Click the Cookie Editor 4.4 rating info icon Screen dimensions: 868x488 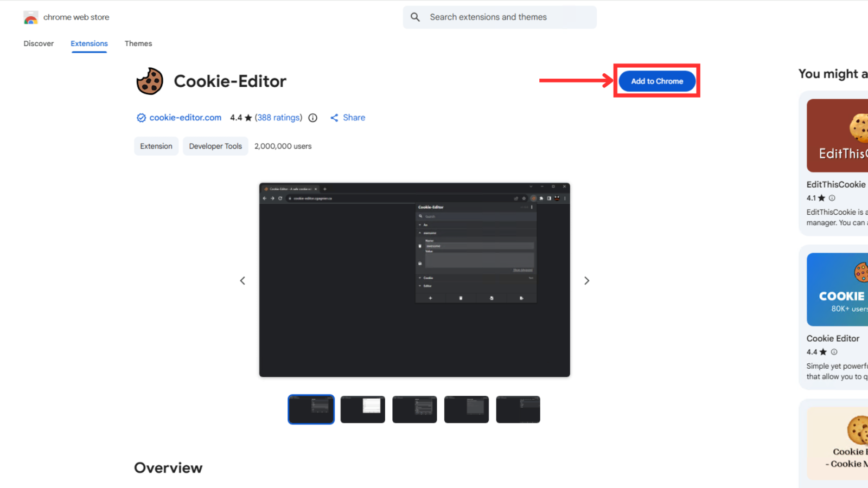point(834,352)
